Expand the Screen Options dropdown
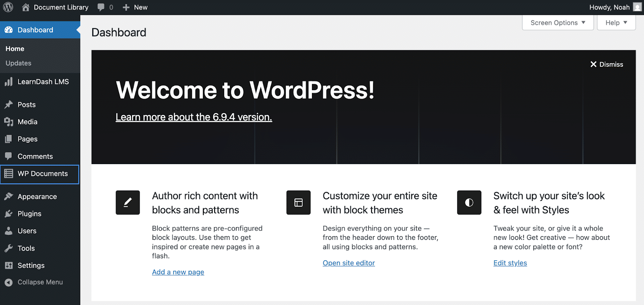The image size is (644, 305). pos(558,23)
